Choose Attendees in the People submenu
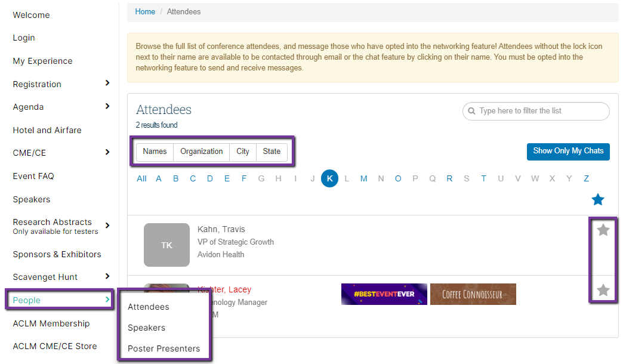 coord(148,307)
